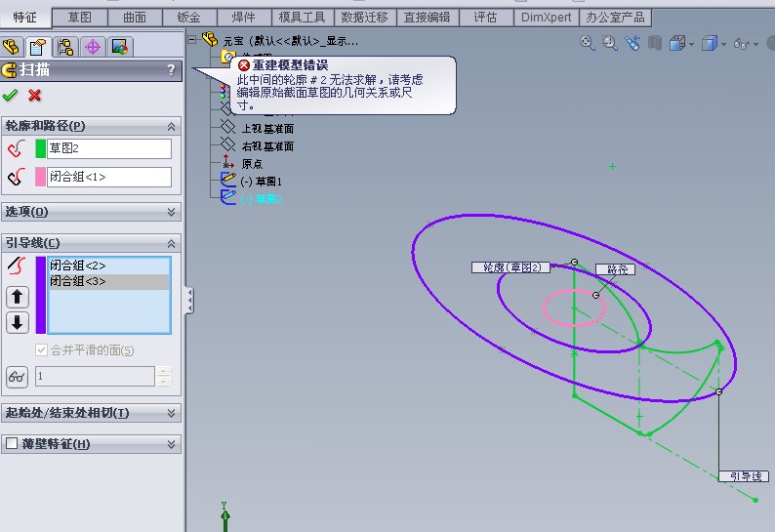Select 闭合组<3> in guide curves list
The image size is (775, 532).
click(x=108, y=281)
